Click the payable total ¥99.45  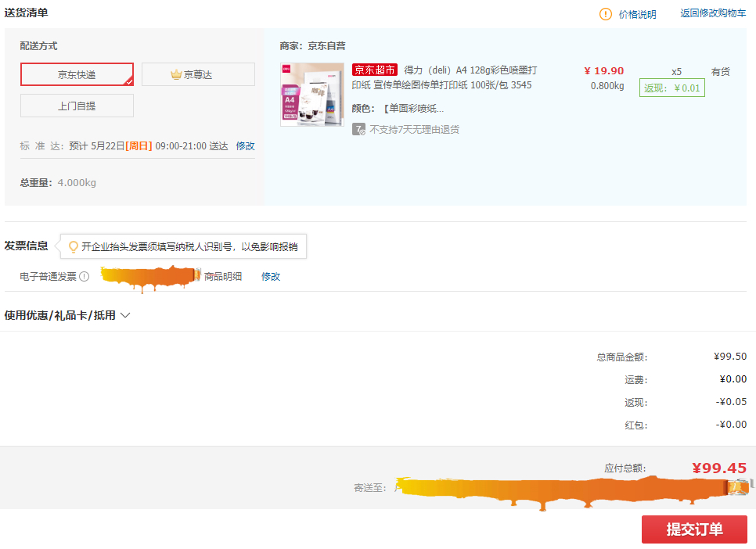click(x=719, y=468)
